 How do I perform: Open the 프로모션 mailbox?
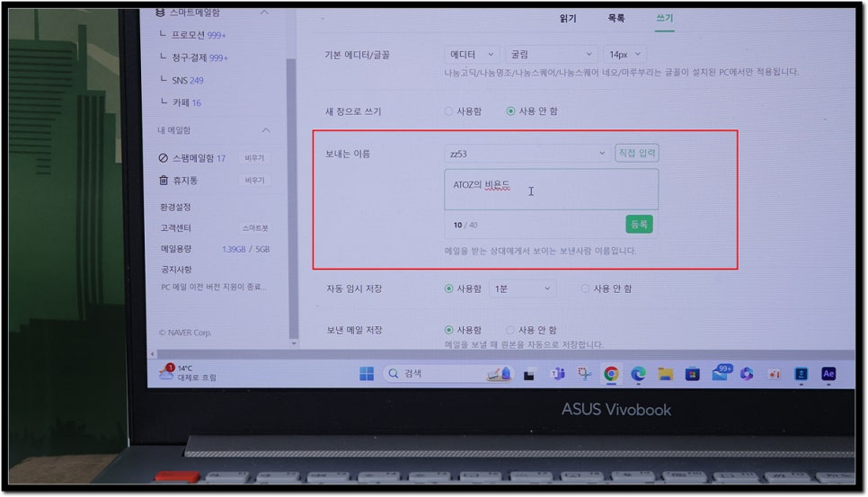tap(199, 35)
